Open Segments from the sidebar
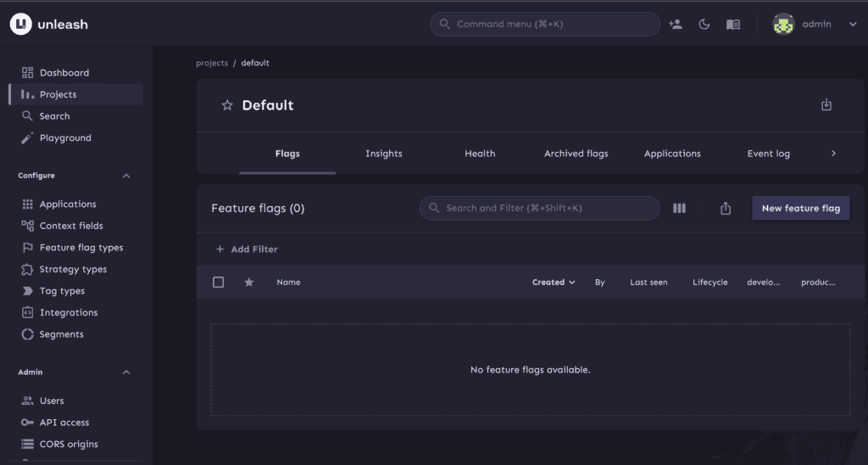868x465 pixels. point(61,334)
